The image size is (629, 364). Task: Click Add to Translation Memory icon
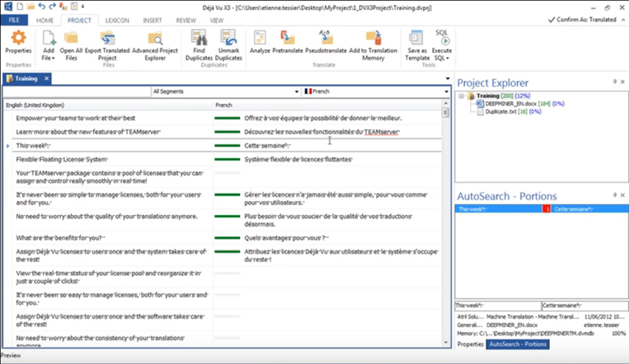[373, 38]
